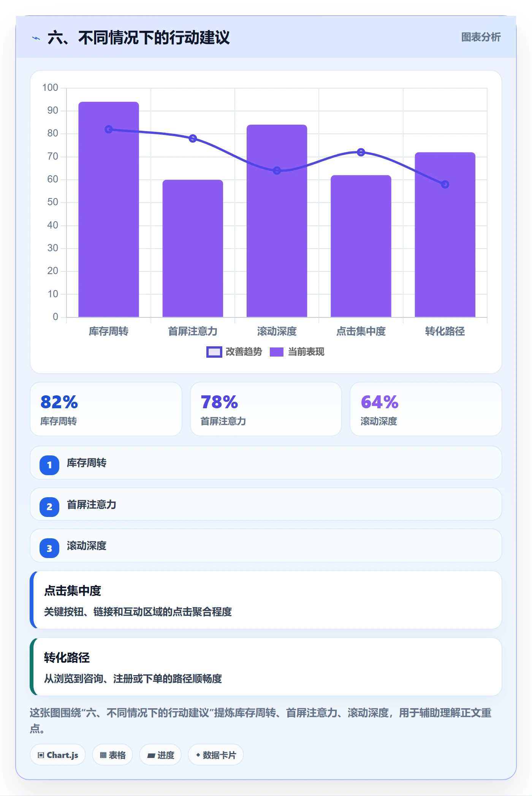This screenshot has width=532, height=796.
Task: Click the trend line point above 首屏注意力
Action: point(193,138)
